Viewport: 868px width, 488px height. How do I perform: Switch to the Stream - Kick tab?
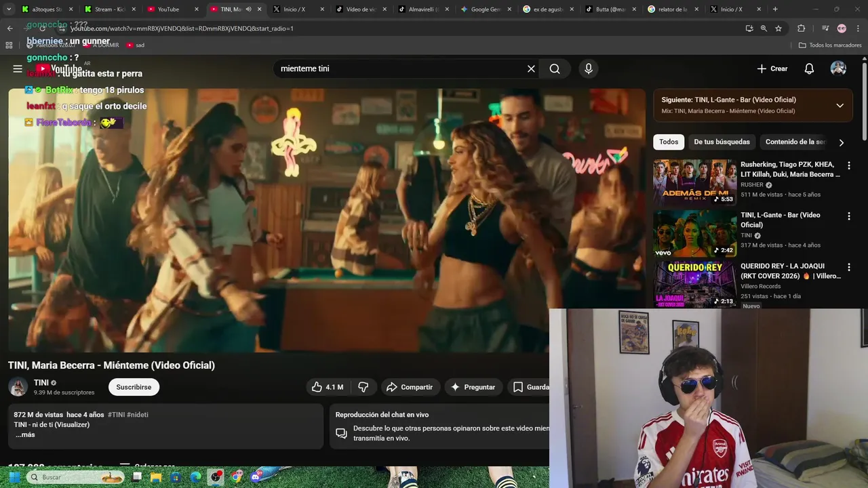[108, 9]
